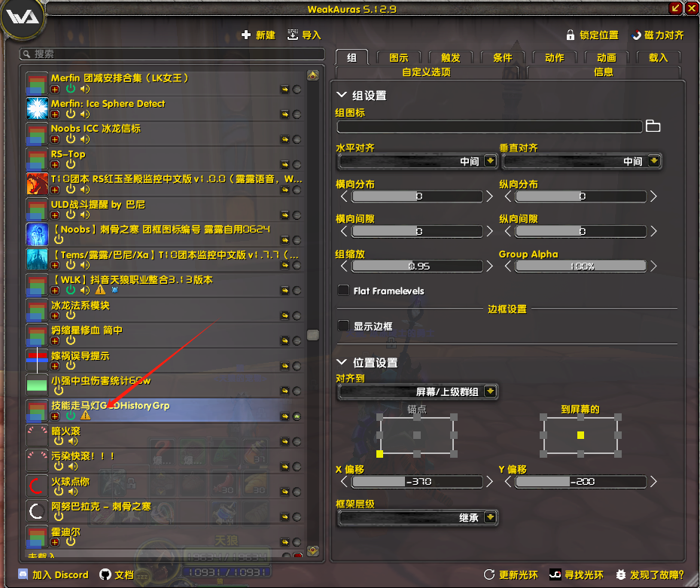Click the 组缩放 slider

pyautogui.click(x=417, y=267)
